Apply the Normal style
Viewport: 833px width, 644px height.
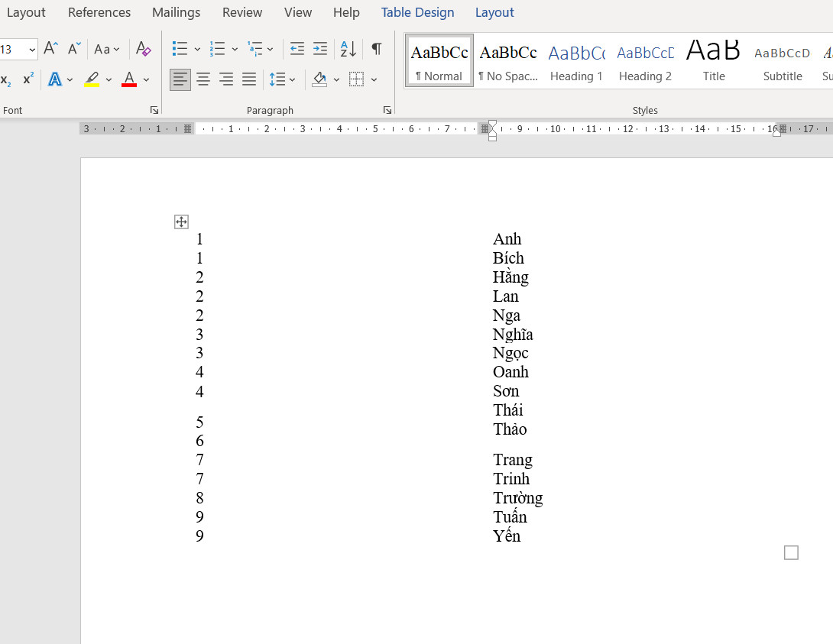(x=439, y=61)
